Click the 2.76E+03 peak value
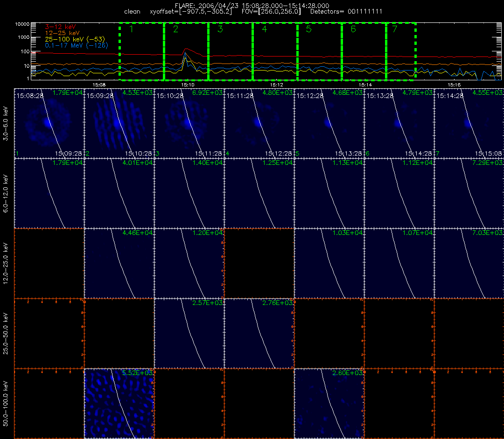Image resolution: width=504 pixels, height=439 pixels. [277, 303]
